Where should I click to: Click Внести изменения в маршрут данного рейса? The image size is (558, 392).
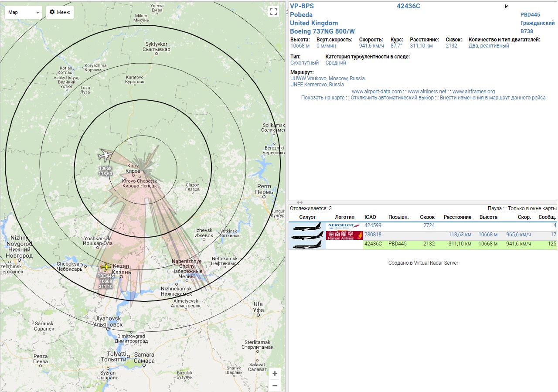[x=493, y=98]
